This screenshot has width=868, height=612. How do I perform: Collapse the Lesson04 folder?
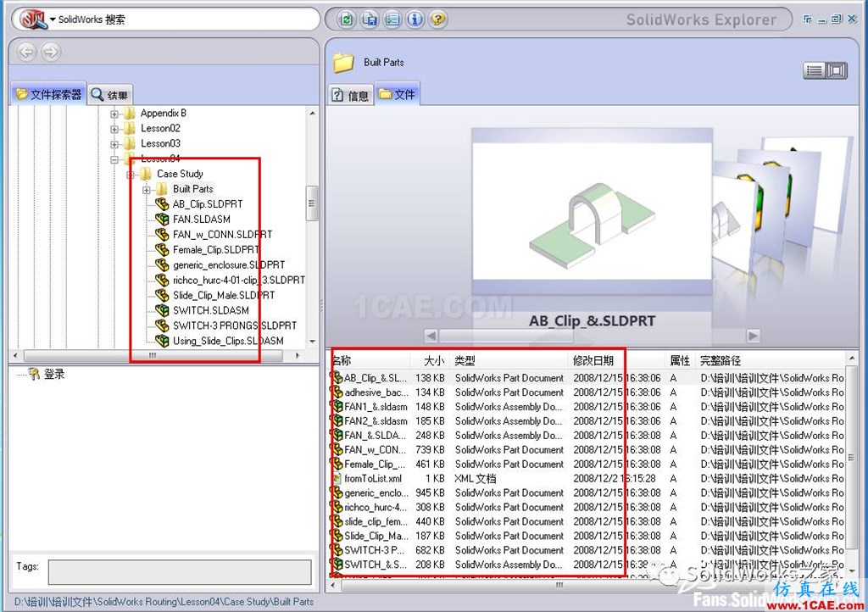[114, 159]
